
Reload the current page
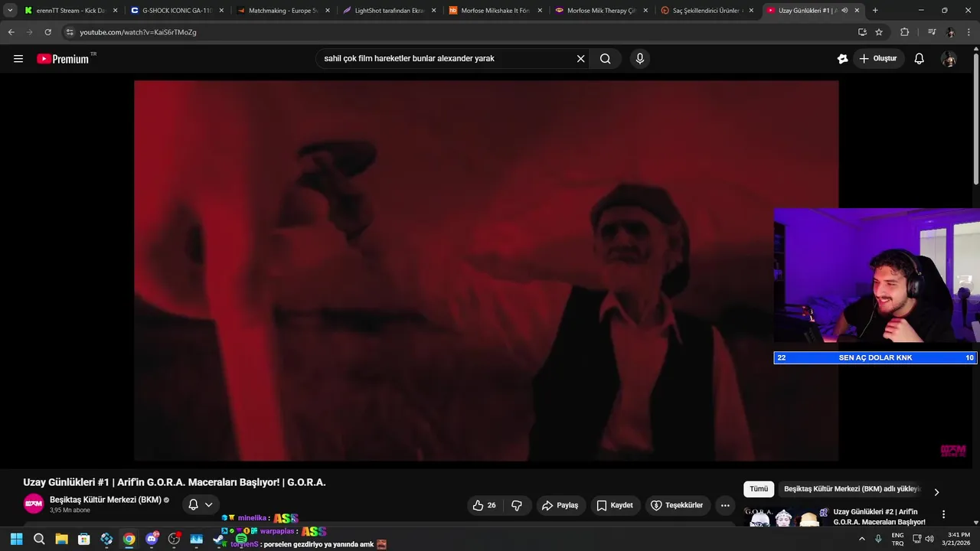pos(47,32)
